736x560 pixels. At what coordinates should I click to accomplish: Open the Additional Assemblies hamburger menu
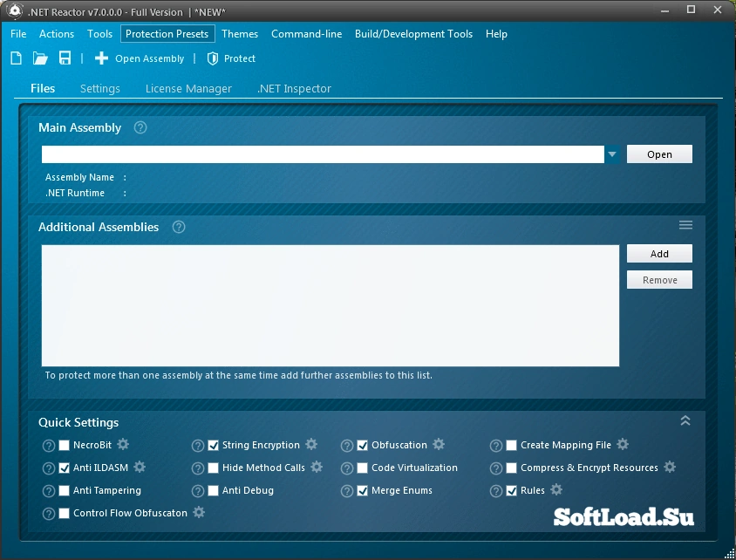point(685,225)
